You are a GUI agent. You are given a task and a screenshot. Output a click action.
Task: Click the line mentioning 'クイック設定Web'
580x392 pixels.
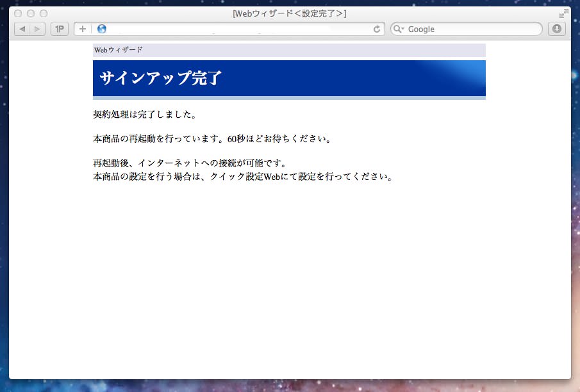243,176
